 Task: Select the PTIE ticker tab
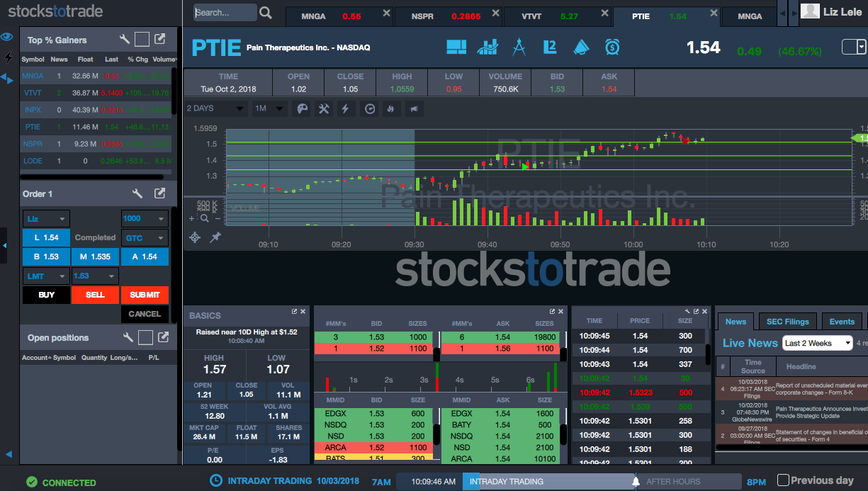[666, 16]
